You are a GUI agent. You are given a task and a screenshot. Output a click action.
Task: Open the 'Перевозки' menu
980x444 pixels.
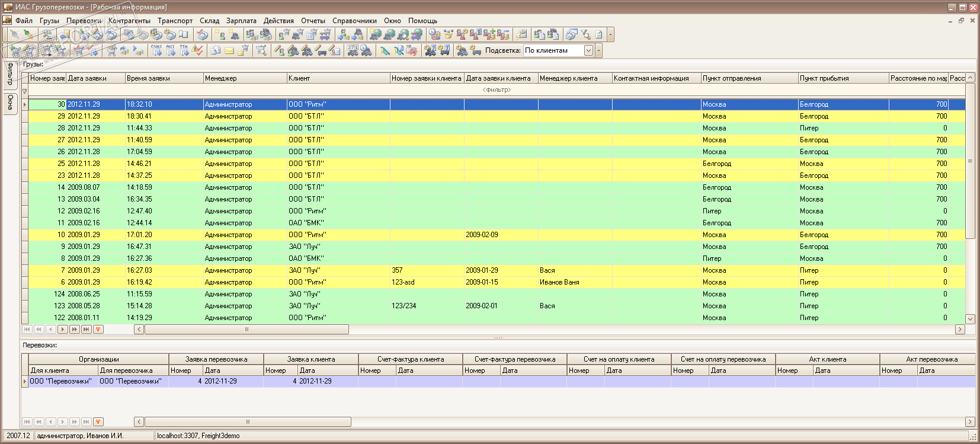pyautogui.click(x=84, y=20)
